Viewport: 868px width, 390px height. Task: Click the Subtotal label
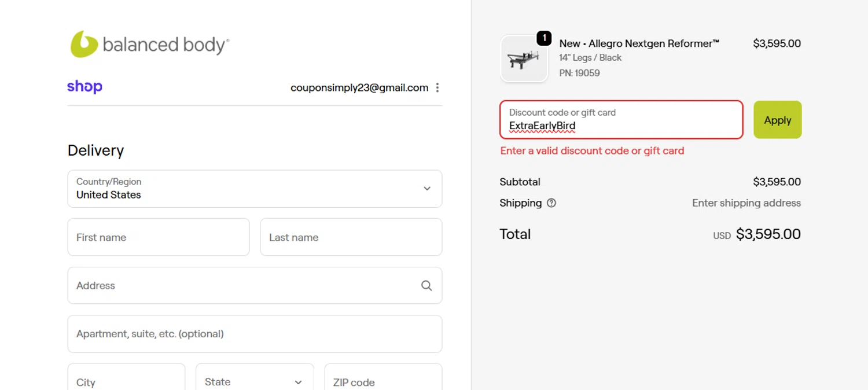pos(520,182)
